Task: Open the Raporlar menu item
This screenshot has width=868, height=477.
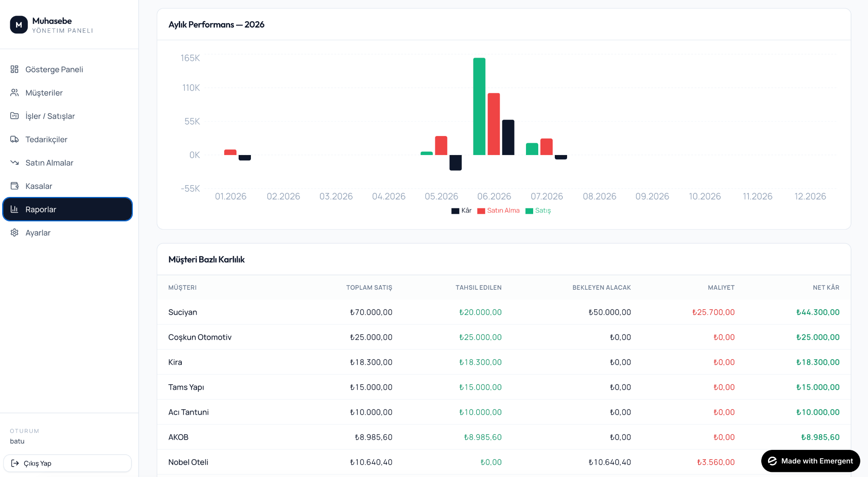Action: tap(67, 209)
